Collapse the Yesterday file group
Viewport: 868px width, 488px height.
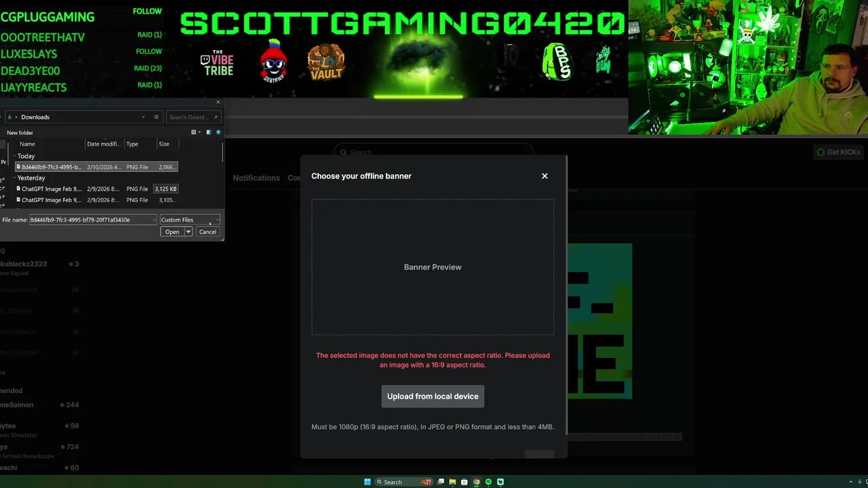(x=14, y=178)
